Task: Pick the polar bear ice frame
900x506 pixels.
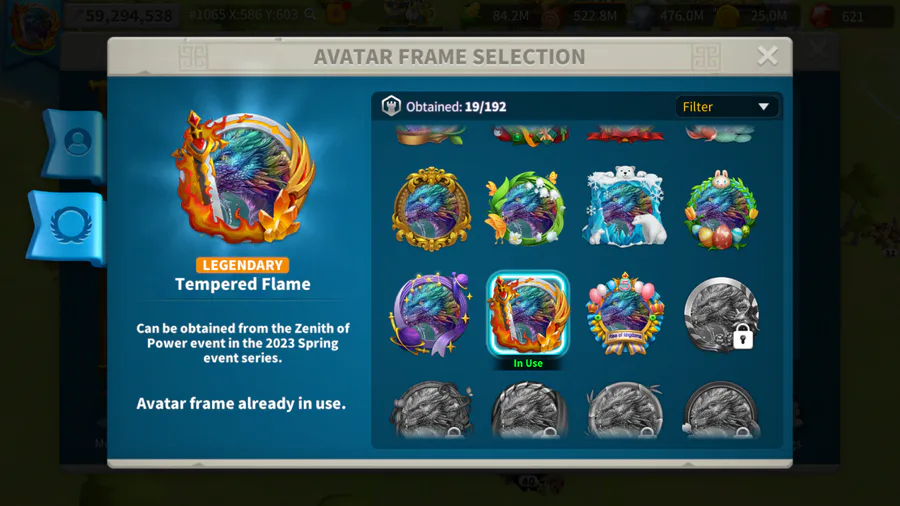Action: [x=624, y=207]
